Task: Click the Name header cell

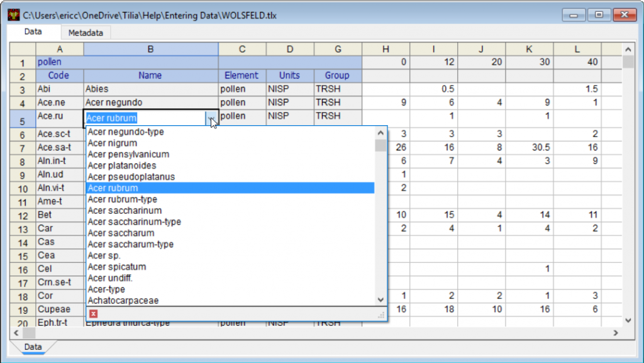Action: (x=151, y=75)
